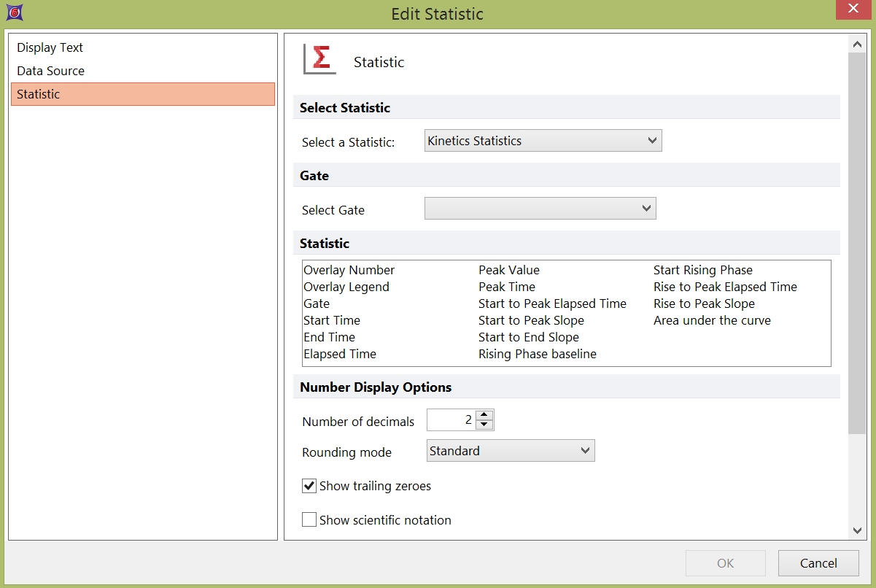Viewport: 876px width, 588px height.
Task: Pick Start to Peak Slope statistic
Action: tap(531, 320)
